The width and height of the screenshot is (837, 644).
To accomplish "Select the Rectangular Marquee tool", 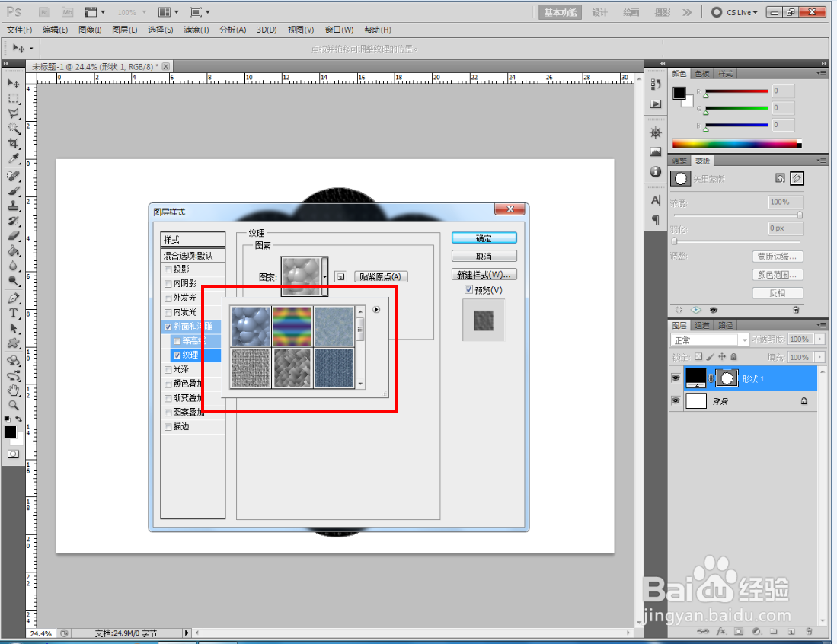I will [x=14, y=99].
